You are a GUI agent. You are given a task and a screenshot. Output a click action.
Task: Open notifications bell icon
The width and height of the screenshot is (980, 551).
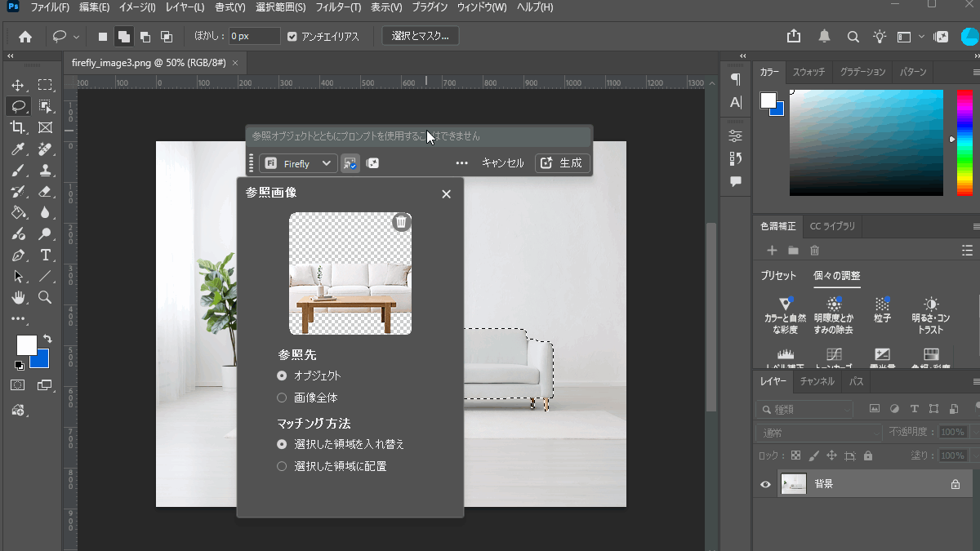click(824, 36)
